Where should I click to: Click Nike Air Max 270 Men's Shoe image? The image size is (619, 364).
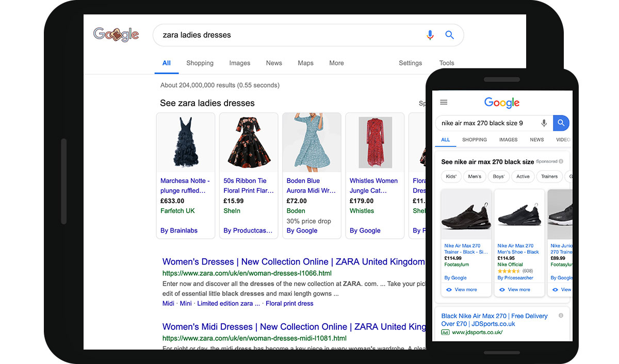click(519, 214)
